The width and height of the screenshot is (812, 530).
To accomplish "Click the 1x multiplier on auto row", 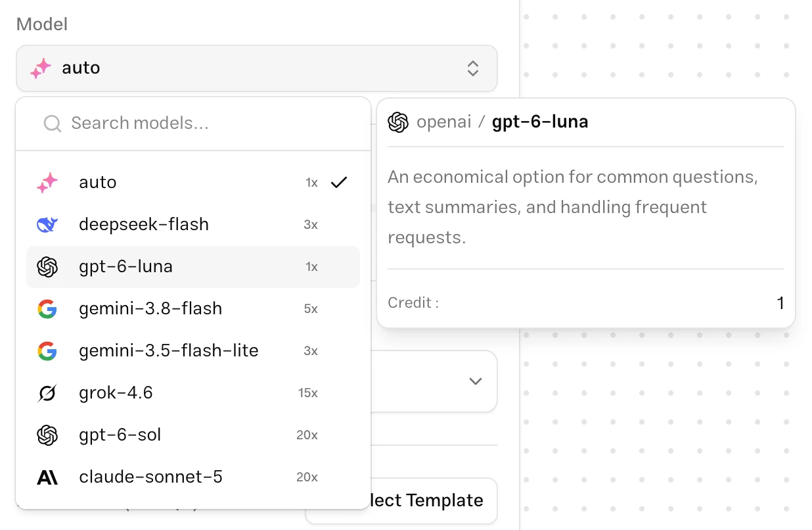I will coord(311,183).
